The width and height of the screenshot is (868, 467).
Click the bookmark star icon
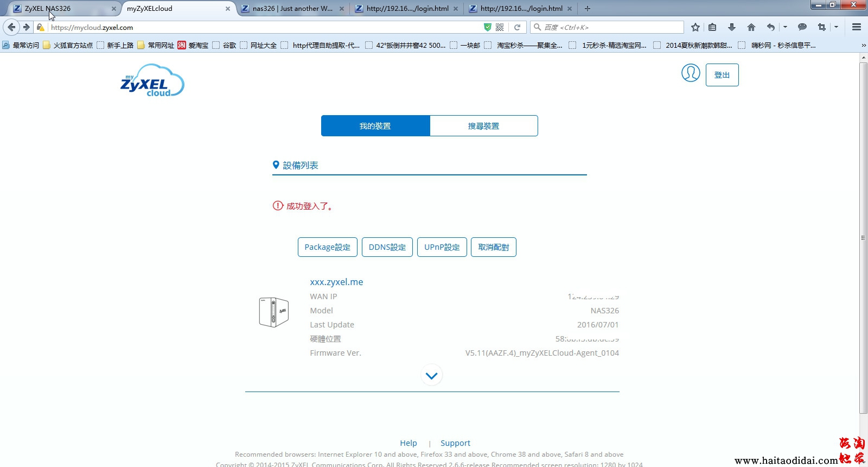tap(695, 27)
